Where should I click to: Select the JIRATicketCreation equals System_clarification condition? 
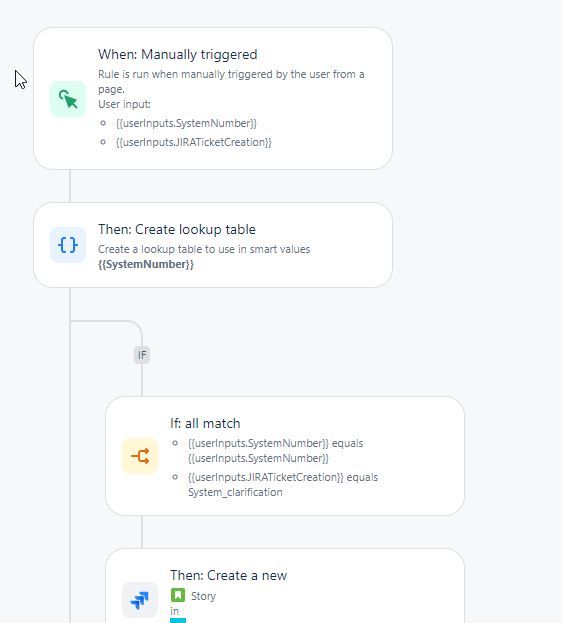pos(283,485)
